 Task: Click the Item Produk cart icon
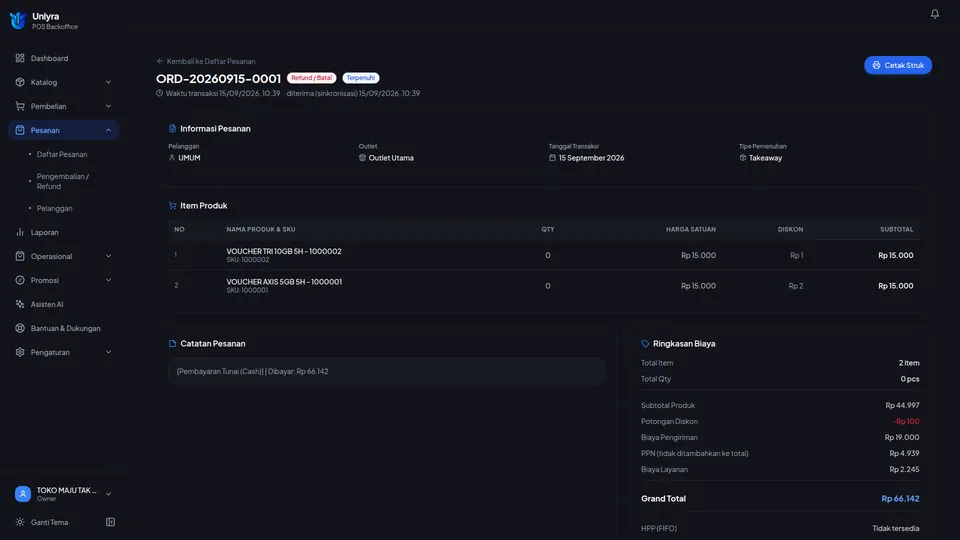click(x=172, y=206)
